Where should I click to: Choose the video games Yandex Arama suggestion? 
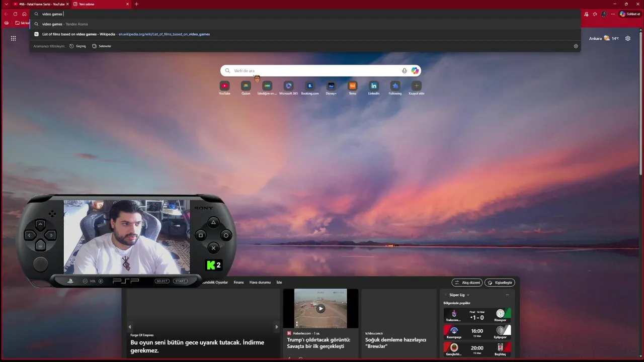pyautogui.click(x=305, y=24)
